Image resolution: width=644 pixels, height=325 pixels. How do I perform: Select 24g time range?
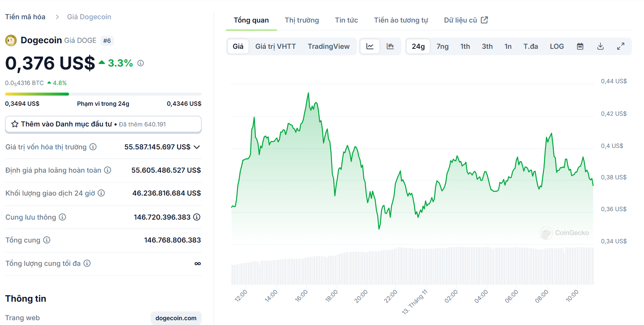pyautogui.click(x=418, y=46)
